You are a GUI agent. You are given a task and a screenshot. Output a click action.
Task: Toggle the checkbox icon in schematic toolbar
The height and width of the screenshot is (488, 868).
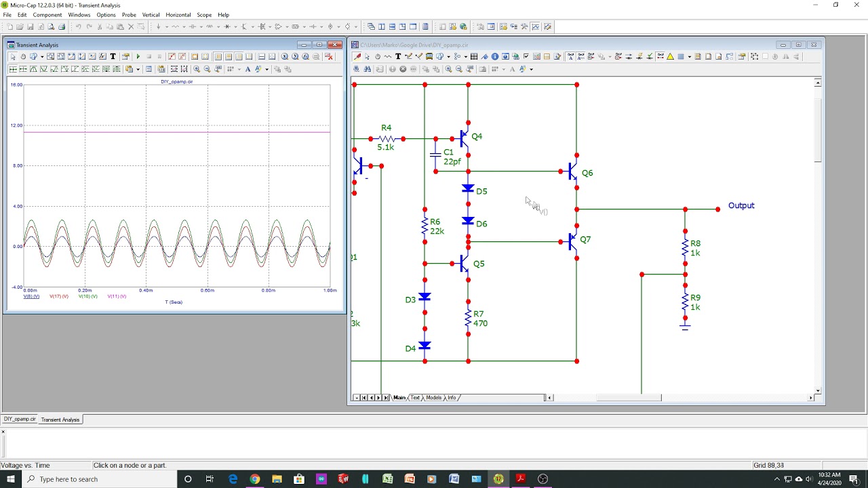526,56
